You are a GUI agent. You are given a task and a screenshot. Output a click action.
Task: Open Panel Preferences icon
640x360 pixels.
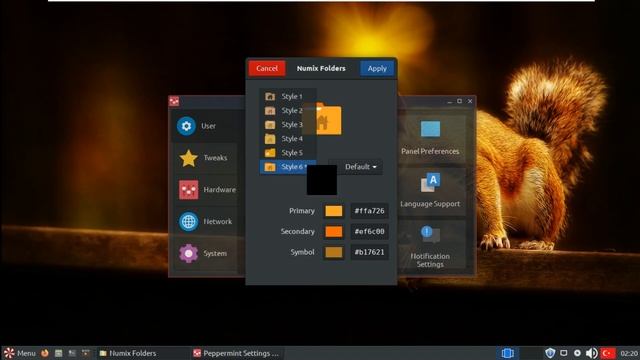click(430, 129)
